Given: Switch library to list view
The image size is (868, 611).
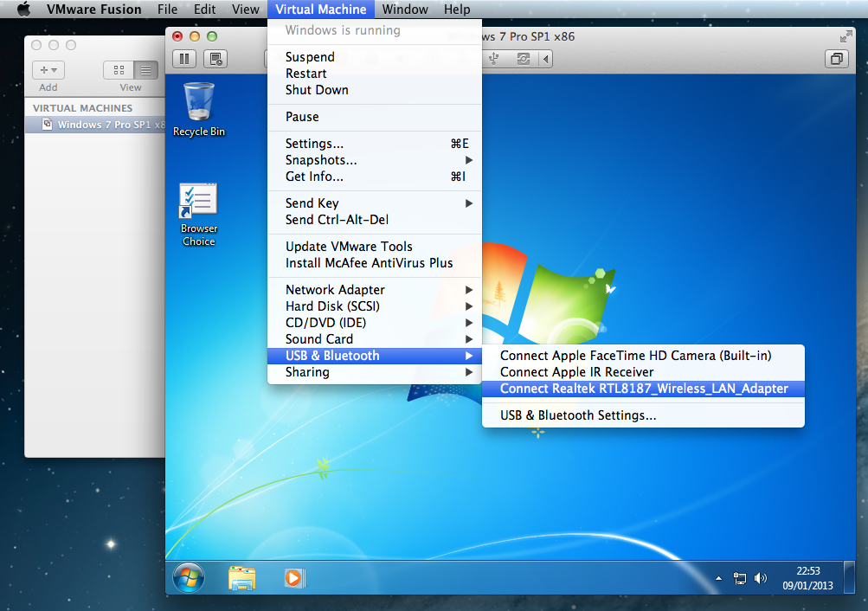Looking at the screenshot, I should click(x=145, y=70).
